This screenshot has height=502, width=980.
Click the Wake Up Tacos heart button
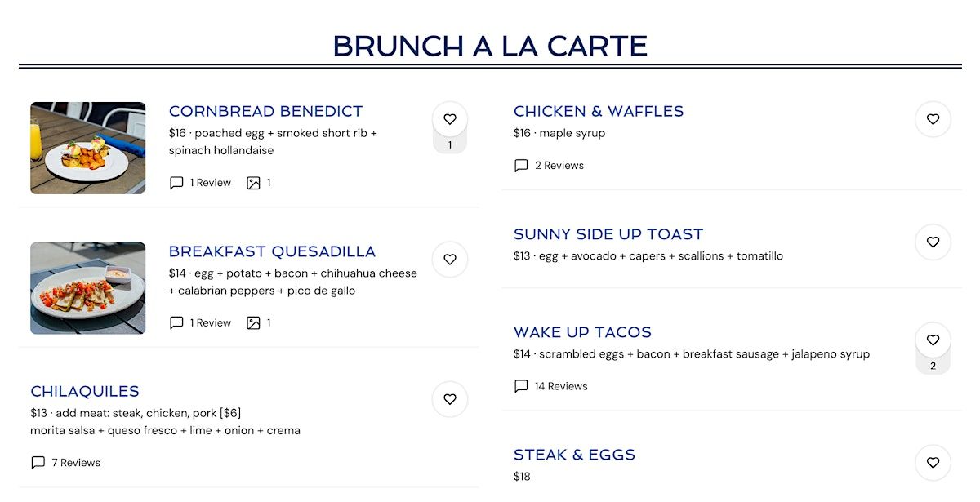pyautogui.click(x=933, y=340)
